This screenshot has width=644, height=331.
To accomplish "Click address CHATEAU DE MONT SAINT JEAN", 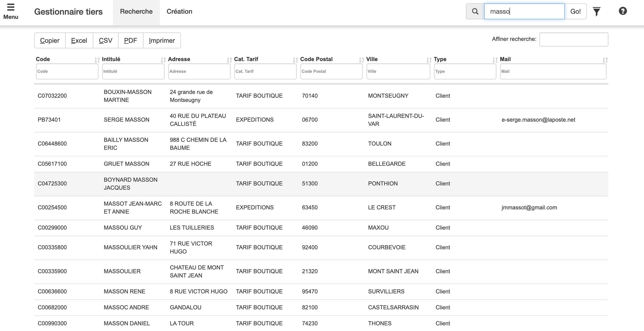I will (x=197, y=271).
